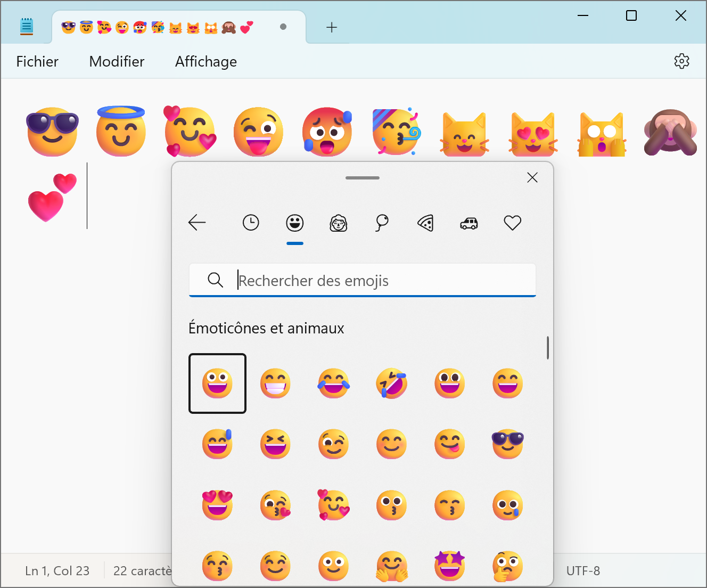
Task: Show recently used emojis clock tab
Action: [251, 223]
